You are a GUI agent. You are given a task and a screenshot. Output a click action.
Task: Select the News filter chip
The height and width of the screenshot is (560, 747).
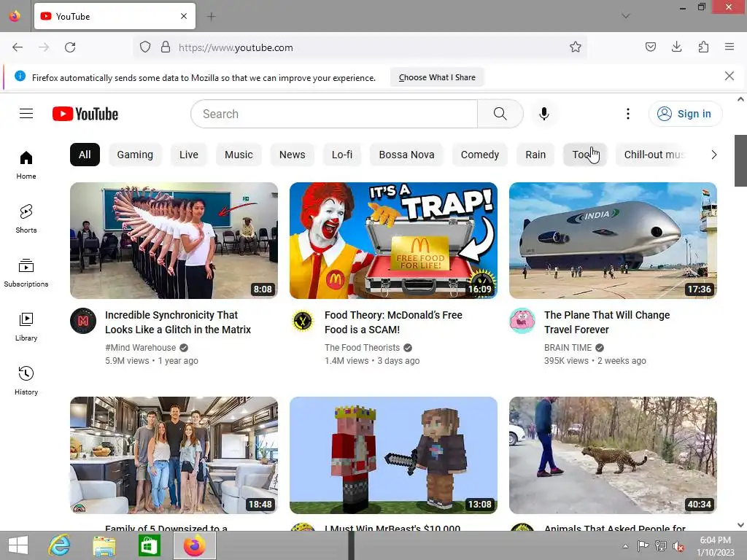[292, 155]
